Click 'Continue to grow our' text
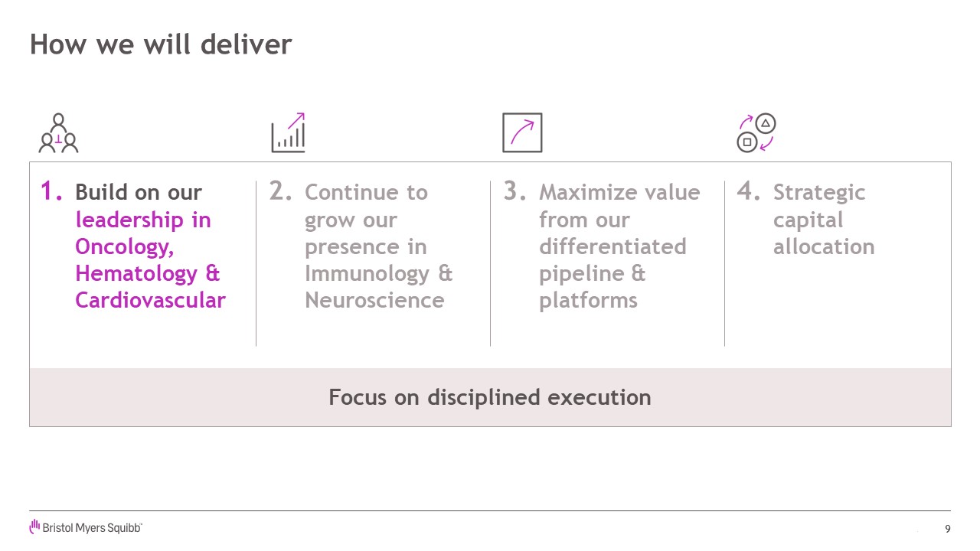980x551 pixels. (x=366, y=206)
